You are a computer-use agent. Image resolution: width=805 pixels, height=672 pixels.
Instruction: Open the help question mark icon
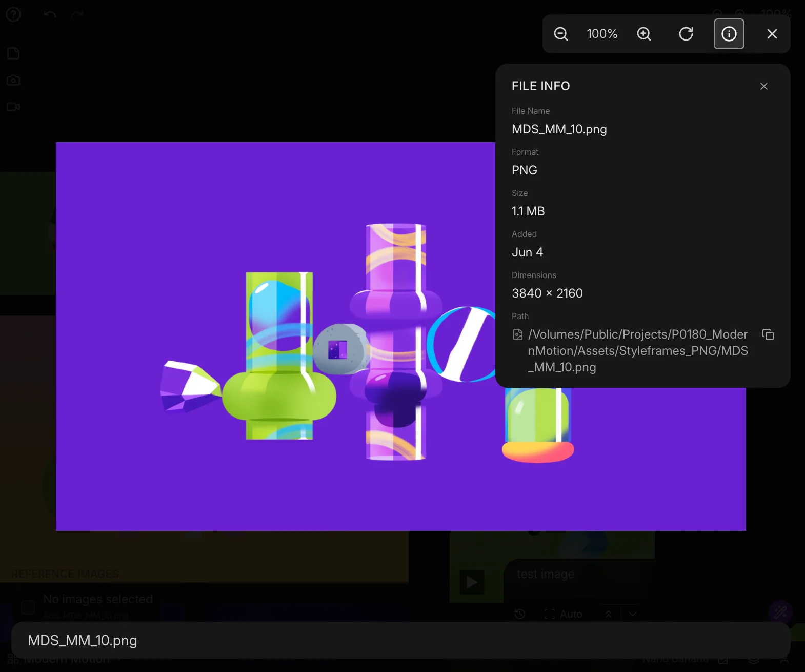(13, 14)
